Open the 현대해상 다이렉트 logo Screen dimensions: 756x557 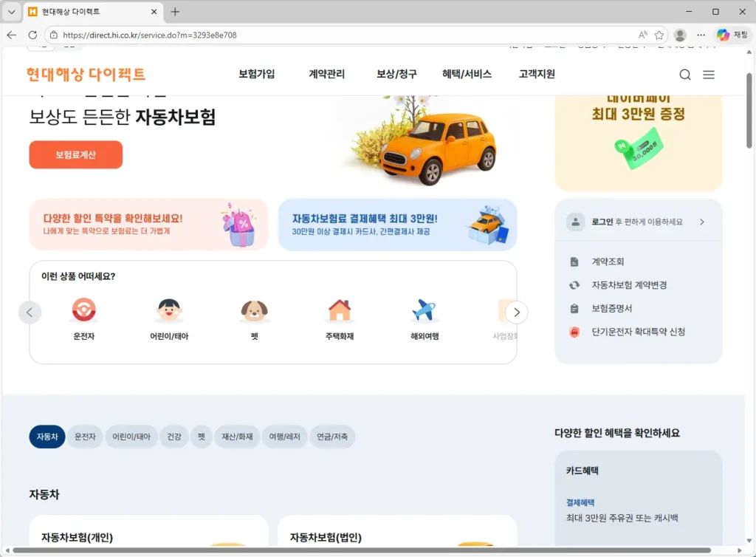(x=83, y=74)
